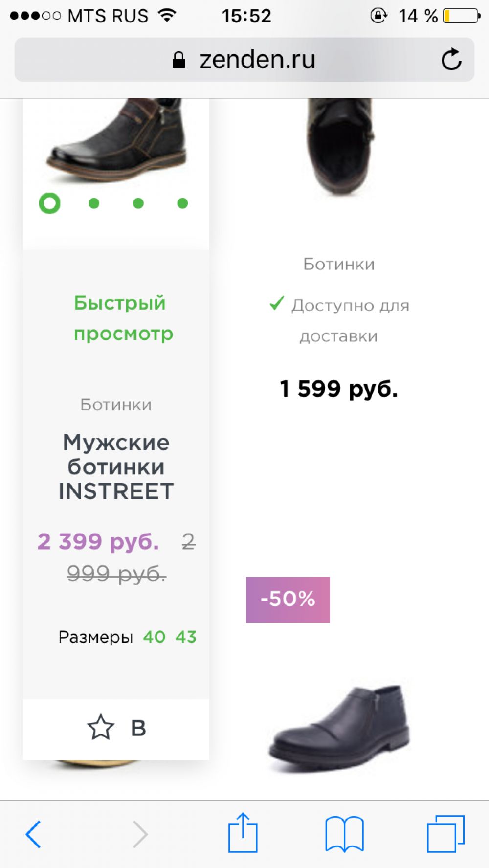Select the third image carousel dot
Viewport: 489px width, 868px height.
click(138, 203)
